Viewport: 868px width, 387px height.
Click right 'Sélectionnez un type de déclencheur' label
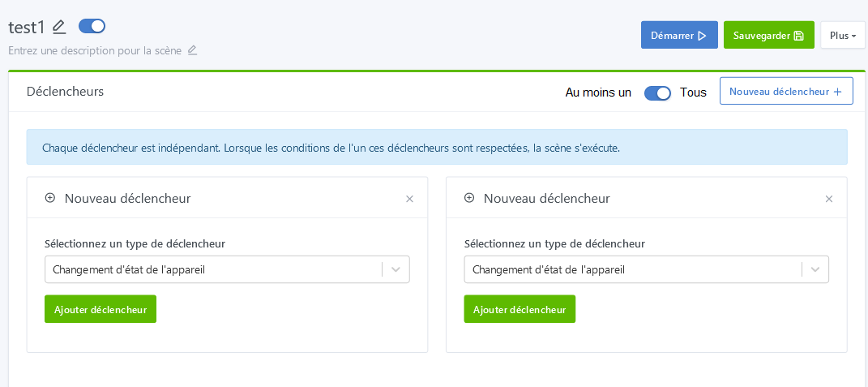point(554,243)
